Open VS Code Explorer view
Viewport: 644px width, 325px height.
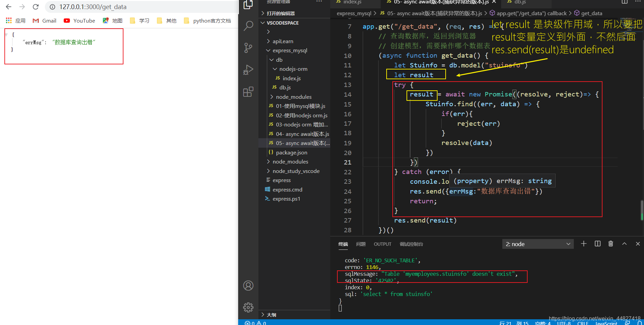click(248, 4)
